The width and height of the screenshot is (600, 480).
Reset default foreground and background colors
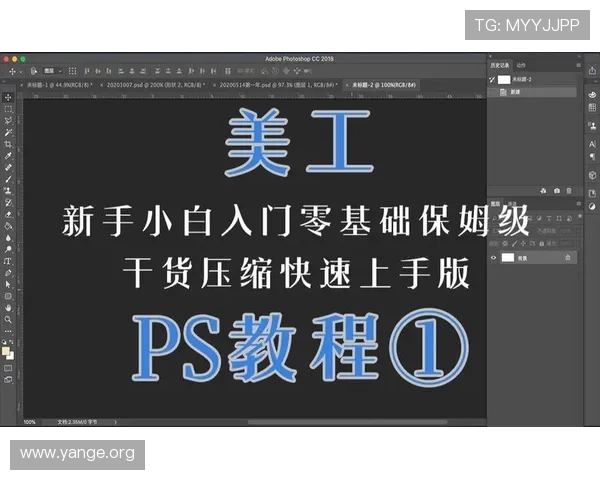point(4,342)
